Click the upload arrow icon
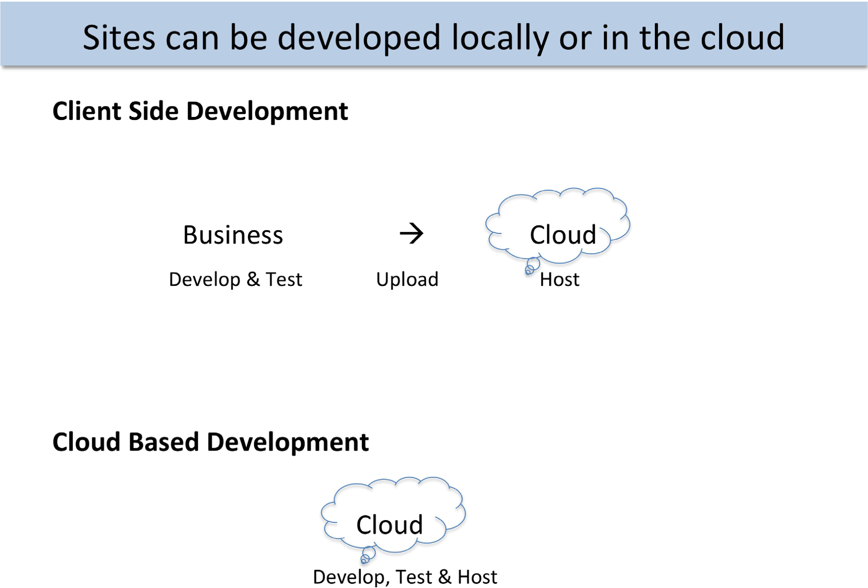868x588 pixels. 411,233
